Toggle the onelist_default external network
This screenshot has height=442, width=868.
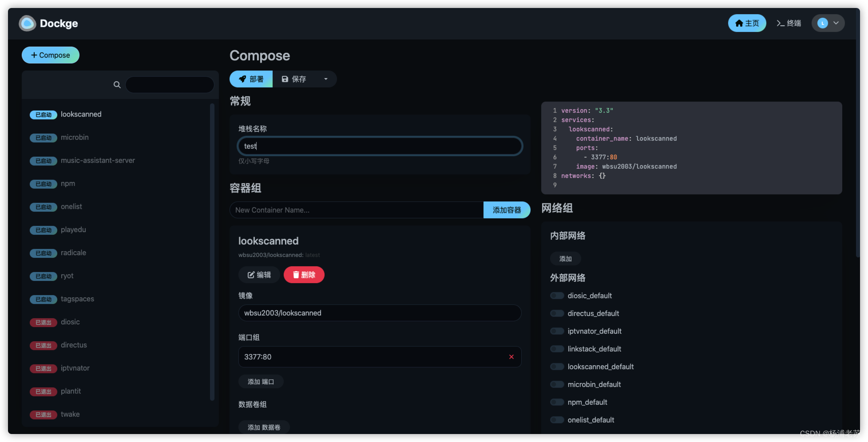[557, 420]
